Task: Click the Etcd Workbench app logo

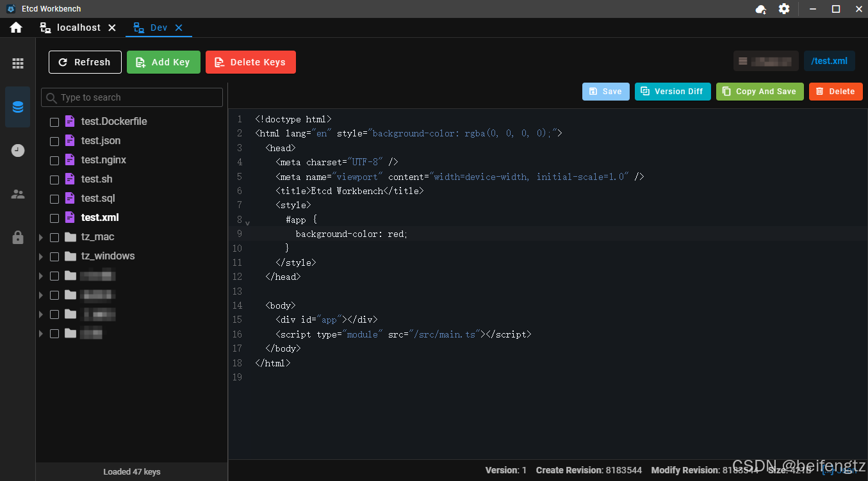Action: 11,9
